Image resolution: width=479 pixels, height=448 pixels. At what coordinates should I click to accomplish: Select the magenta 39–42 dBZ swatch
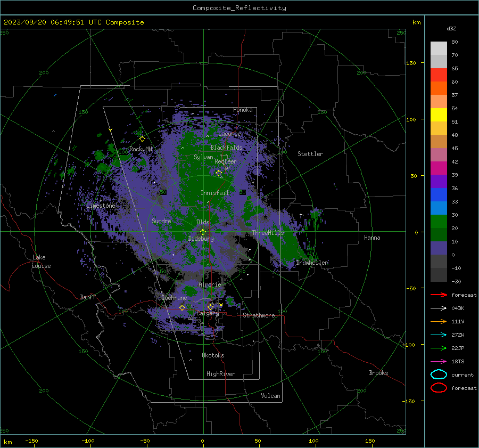click(439, 168)
